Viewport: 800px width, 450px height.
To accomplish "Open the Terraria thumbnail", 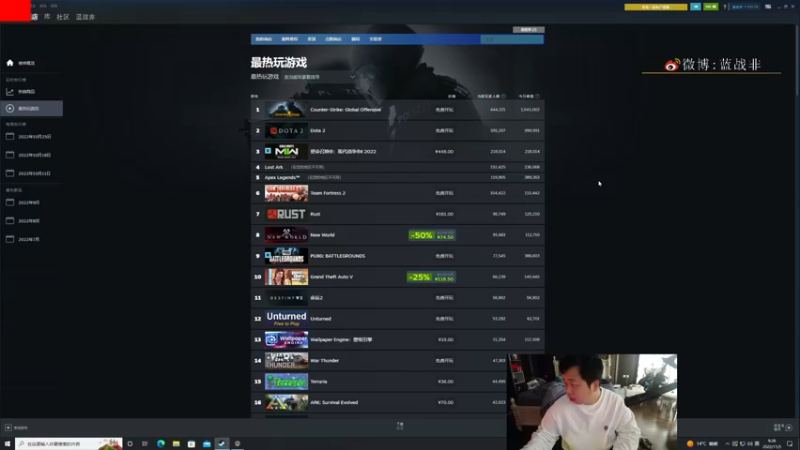I will click(x=286, y=382).
